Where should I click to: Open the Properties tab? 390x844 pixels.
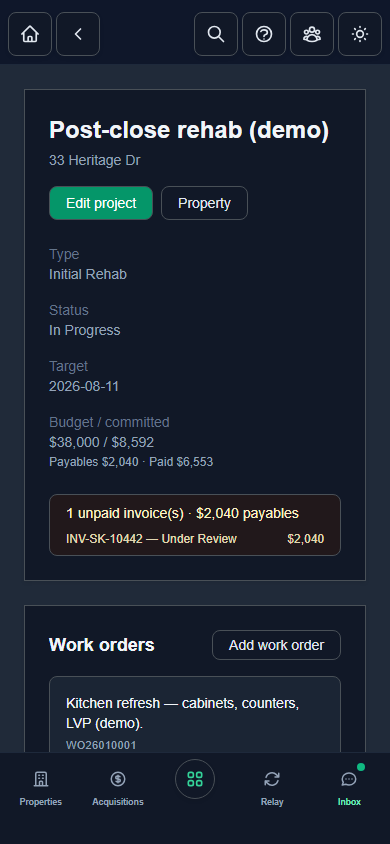[41, 788]
